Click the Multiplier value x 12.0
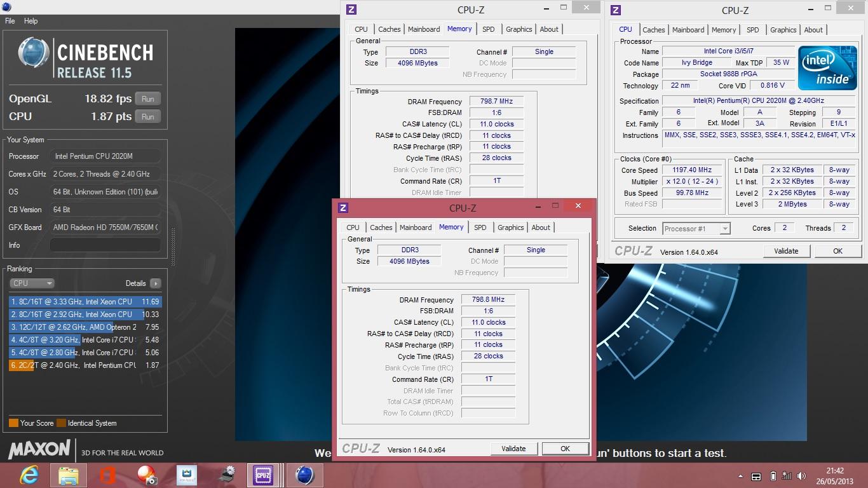 (692, 182)
